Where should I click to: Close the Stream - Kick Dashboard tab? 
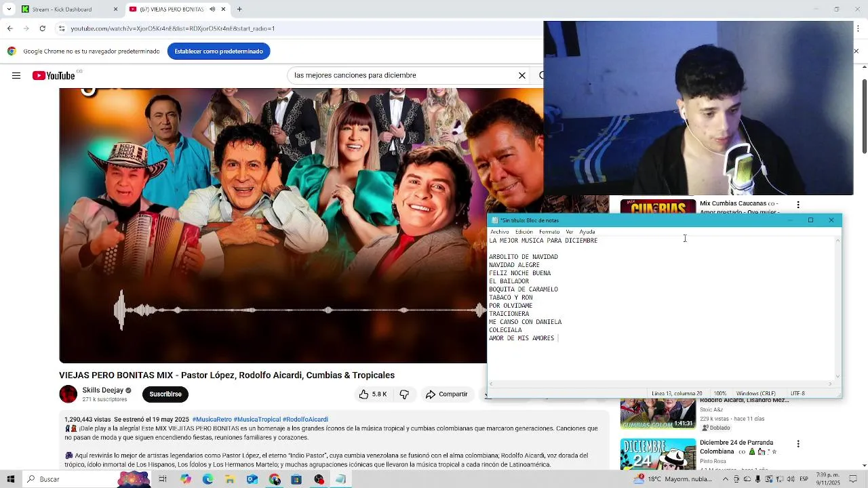(115, 9)
